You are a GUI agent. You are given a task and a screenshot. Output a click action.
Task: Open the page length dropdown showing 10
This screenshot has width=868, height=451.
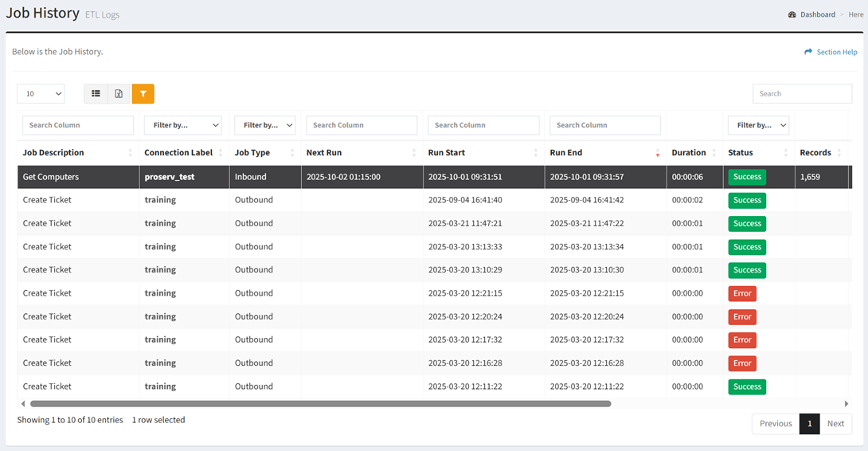41,94
